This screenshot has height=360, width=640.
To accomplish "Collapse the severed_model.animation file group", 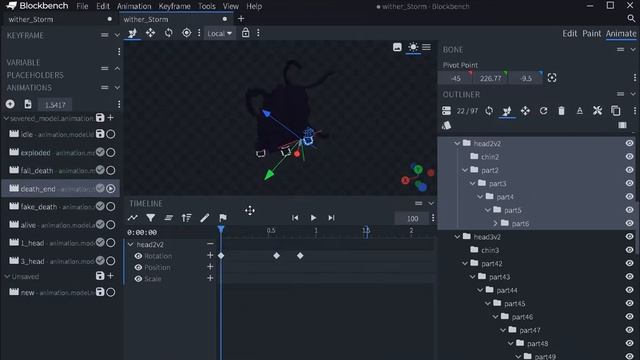I will [6, 118].
